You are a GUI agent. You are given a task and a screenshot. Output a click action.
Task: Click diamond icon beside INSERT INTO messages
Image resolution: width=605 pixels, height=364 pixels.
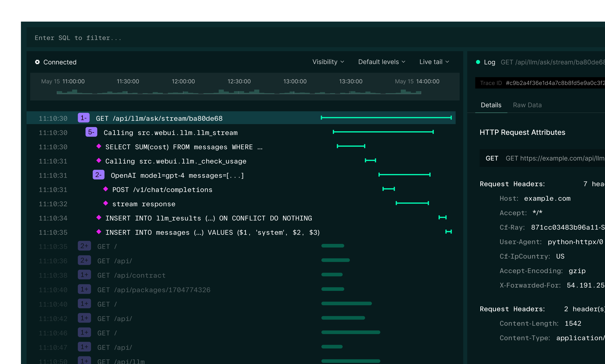click(99, 232)
